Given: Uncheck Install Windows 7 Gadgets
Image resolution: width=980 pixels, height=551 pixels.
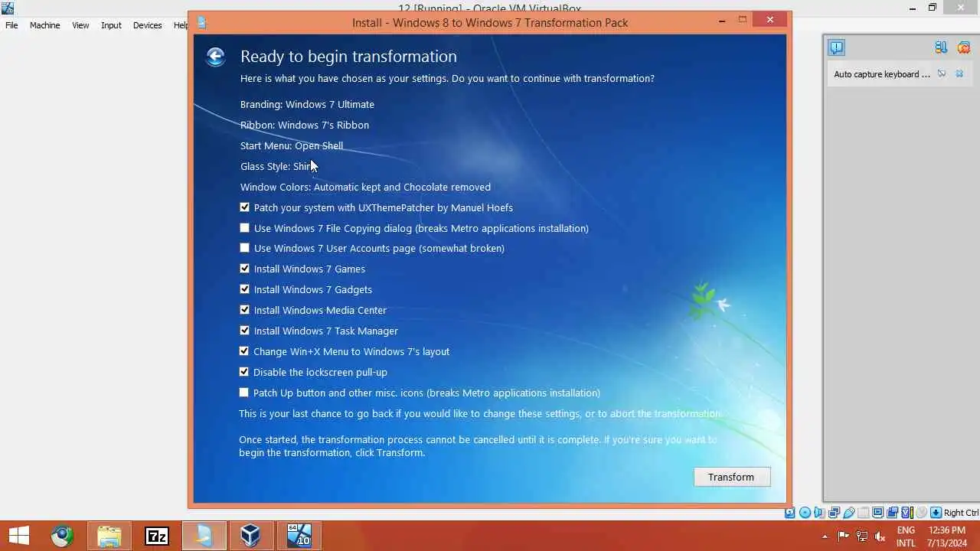Looking at the screenshot, I should [x=244, y=289].
